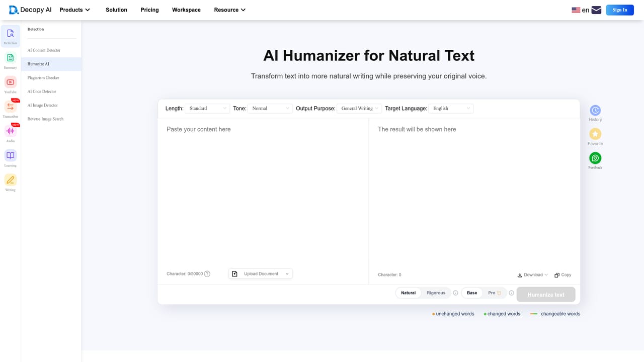
Task: Select the Rigorous mode toggle
Action: click(436, 293)
